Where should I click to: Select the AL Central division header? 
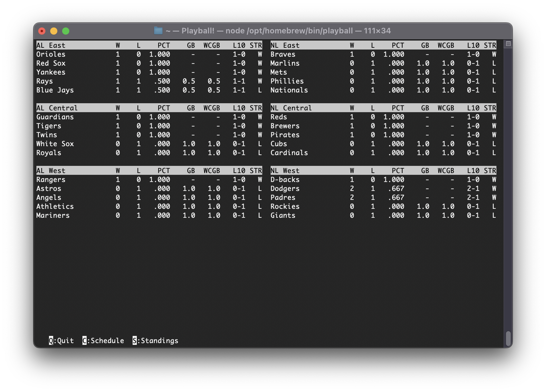click(x=57, y=108)
